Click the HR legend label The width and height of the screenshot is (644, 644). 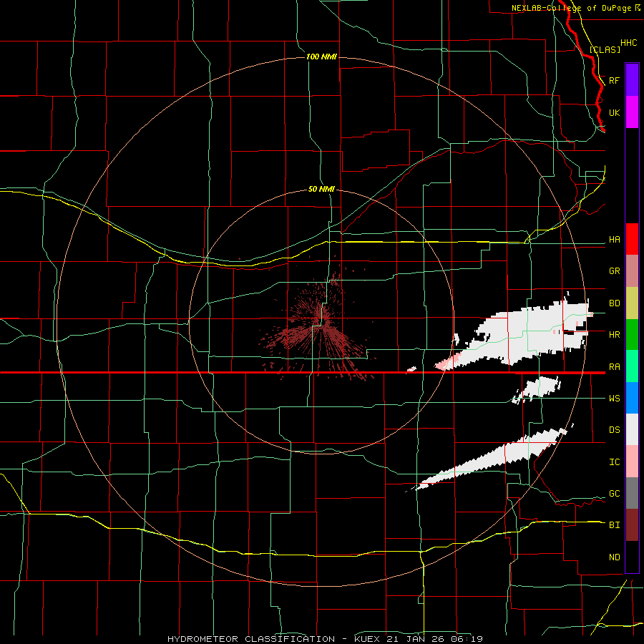pos(614,335)
